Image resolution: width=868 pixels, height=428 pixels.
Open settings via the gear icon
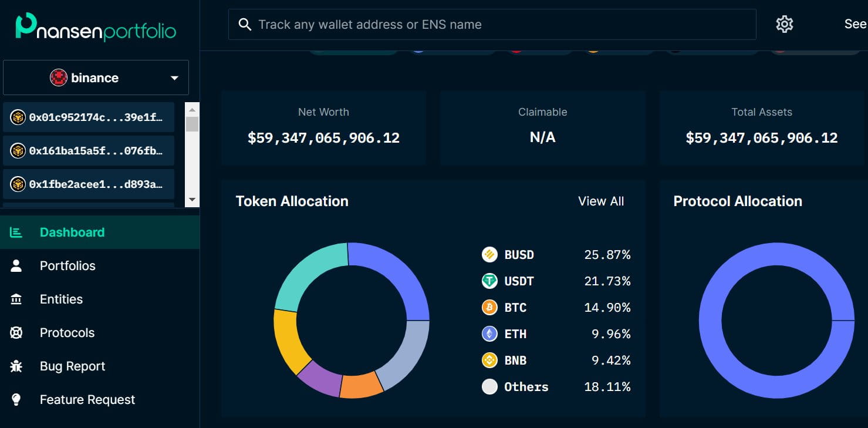coord(784,23)
